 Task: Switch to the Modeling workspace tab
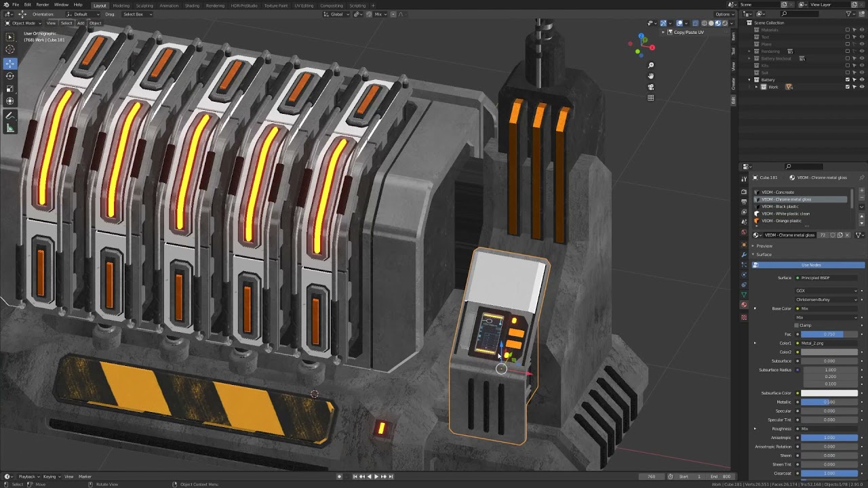click(121, 5)
